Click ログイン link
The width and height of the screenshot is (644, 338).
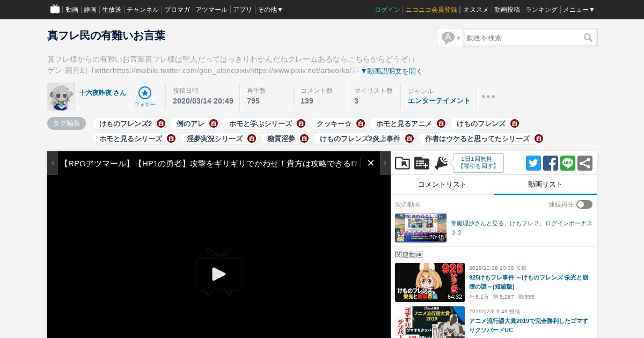pyautogui.click(x=387, y=10)
